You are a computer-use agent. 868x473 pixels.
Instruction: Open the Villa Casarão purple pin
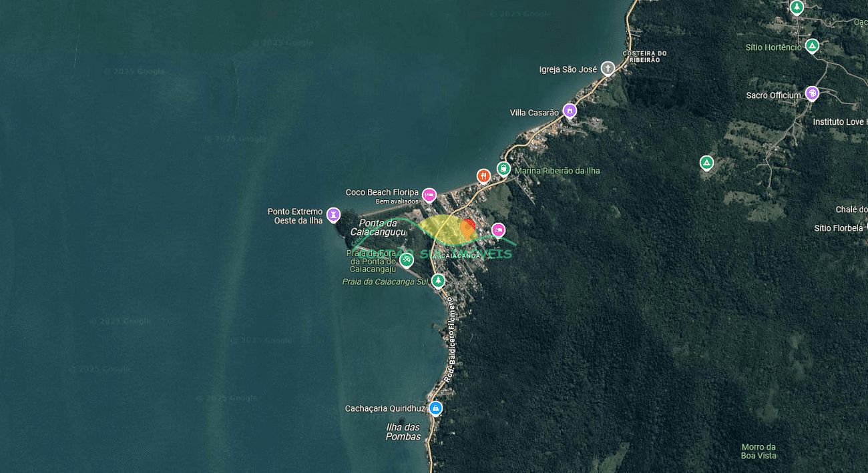[x=570, y=111]
